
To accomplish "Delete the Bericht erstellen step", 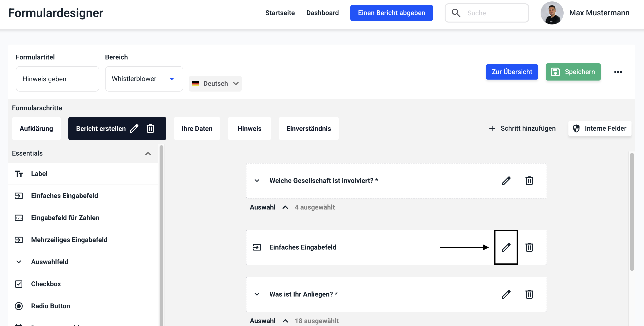I will [150, 128].
